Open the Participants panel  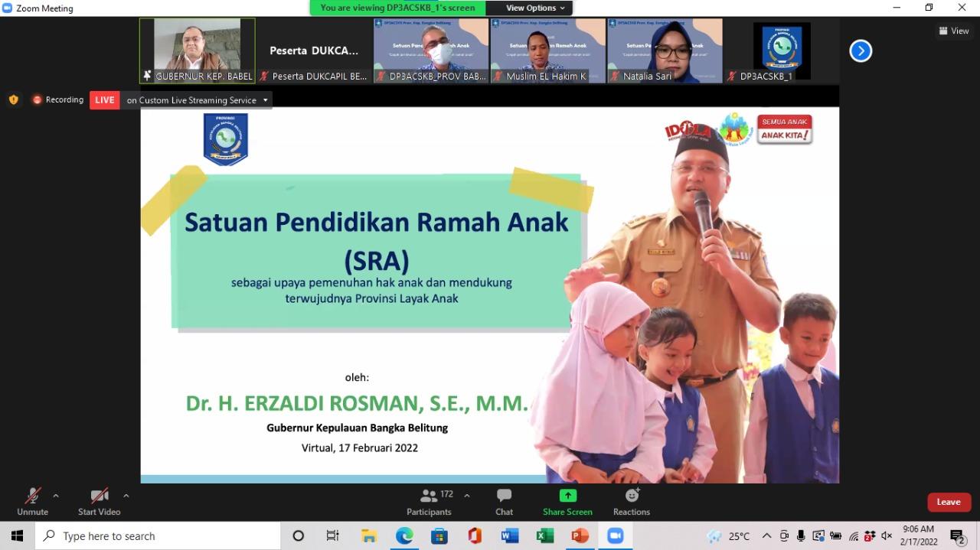[429, 501]
